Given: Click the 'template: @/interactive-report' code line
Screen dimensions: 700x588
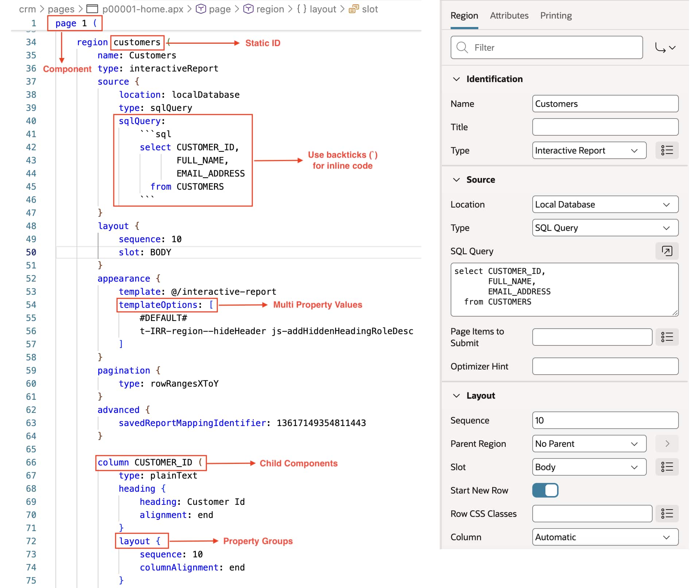Looking at the screenshot, I should pyautogui.click(x=197, y=292).
